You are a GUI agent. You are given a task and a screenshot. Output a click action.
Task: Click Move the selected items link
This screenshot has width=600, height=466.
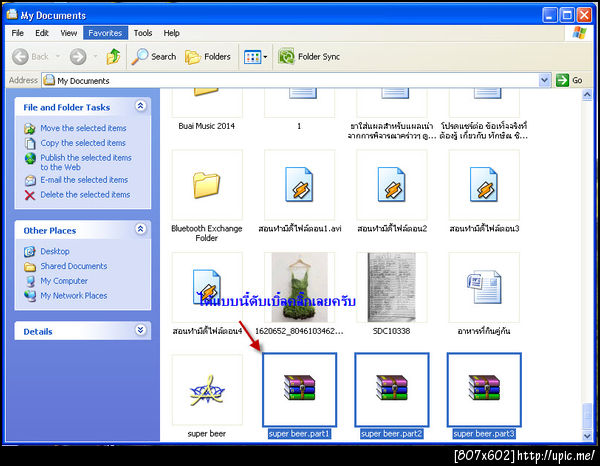coord(83,128)
